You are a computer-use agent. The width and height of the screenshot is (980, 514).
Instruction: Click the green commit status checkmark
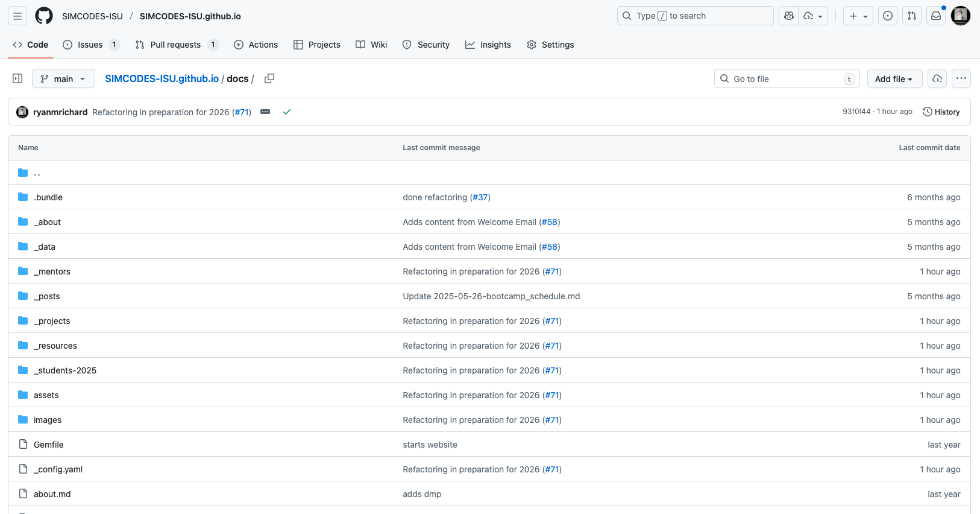click(287, 112)
